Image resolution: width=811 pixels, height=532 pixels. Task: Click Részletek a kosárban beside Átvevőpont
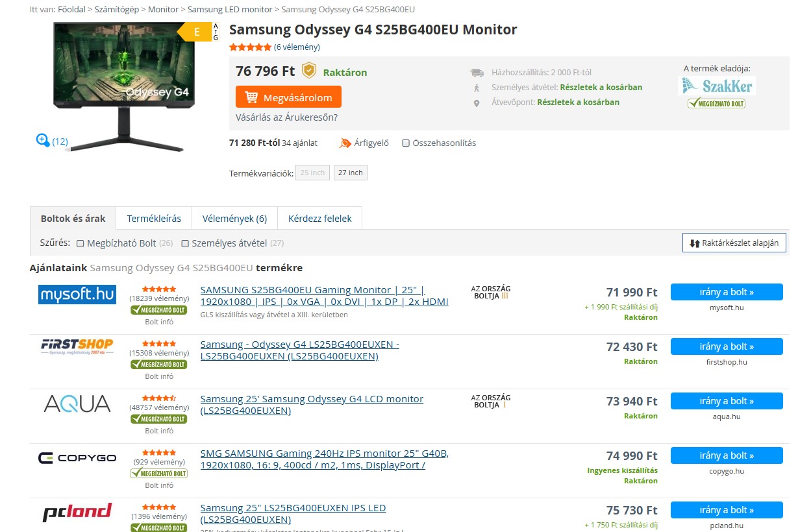point(578,103)
